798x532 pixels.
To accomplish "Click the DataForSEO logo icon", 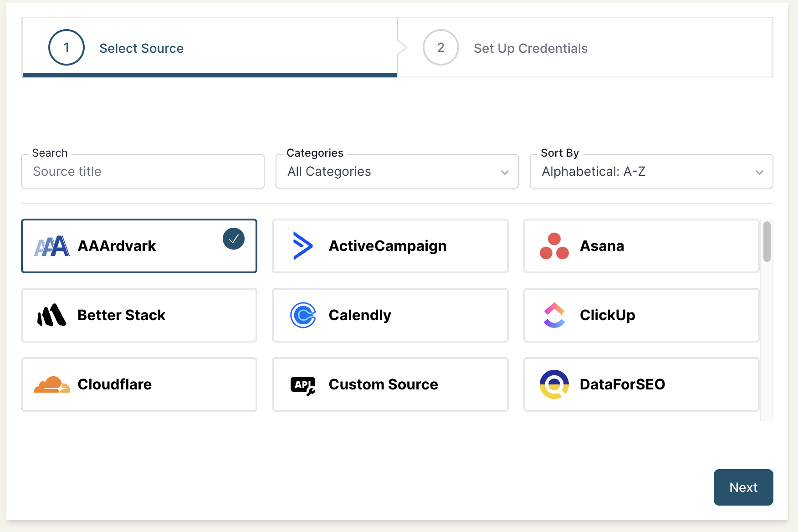I will click(x=554, y=384).
